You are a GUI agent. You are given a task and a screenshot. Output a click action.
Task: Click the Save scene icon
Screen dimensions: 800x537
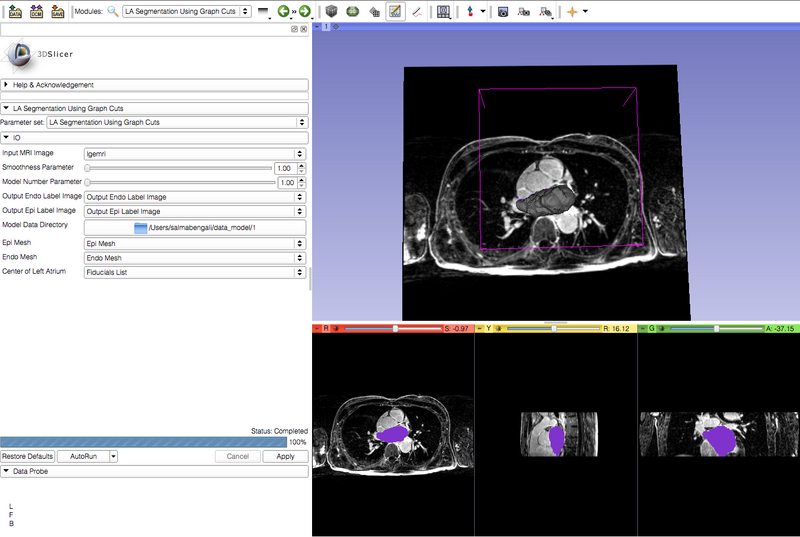click(x=59, y=12)
